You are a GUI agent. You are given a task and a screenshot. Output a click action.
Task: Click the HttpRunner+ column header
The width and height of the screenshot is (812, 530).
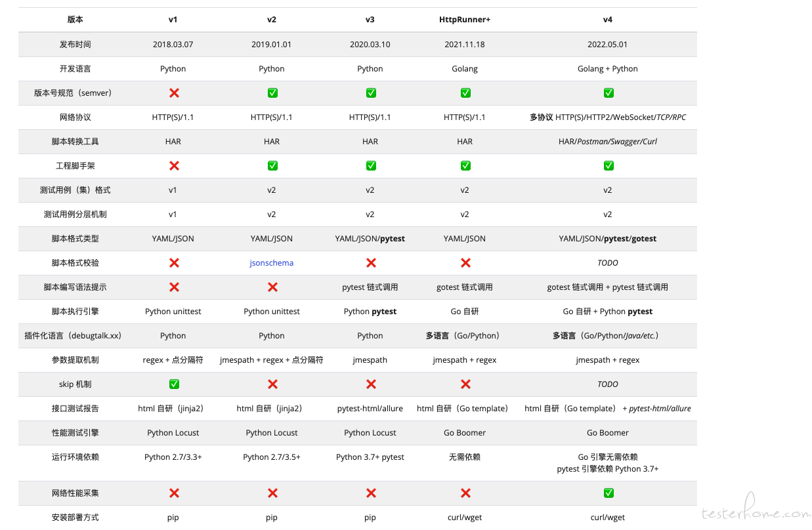(465, 20)
